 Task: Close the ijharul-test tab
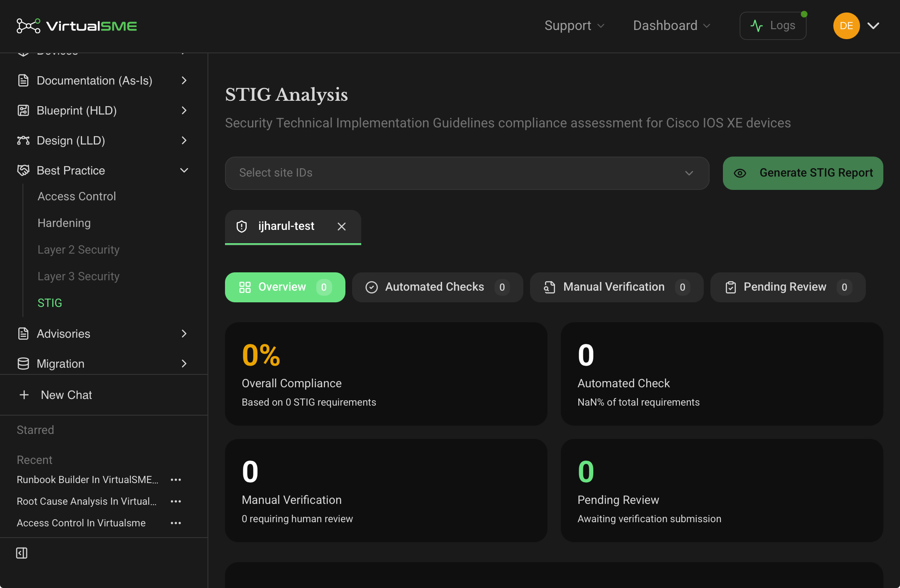342,227
